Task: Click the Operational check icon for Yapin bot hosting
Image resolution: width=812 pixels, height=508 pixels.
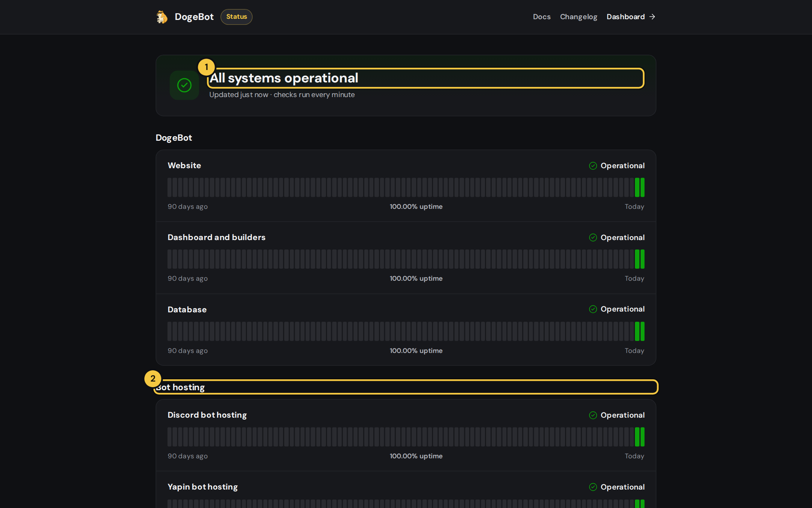Action: point(593,487)
